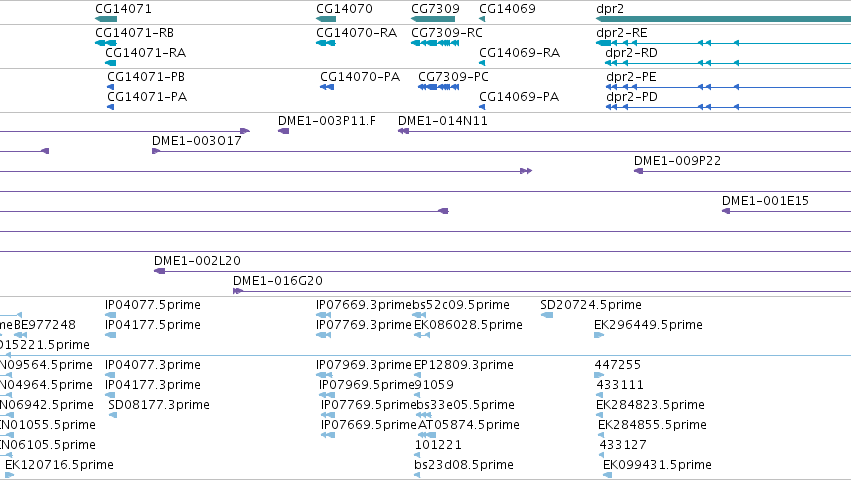Click the CG14069-RA transcript label
Image resolution: width=851 pixels, height=480 pixels.
pos(519,53)
